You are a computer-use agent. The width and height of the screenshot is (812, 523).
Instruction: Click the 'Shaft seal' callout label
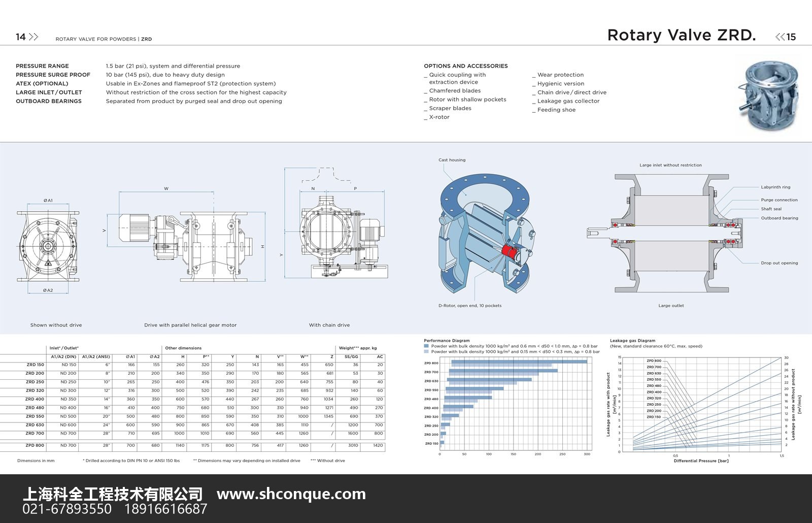771,209
